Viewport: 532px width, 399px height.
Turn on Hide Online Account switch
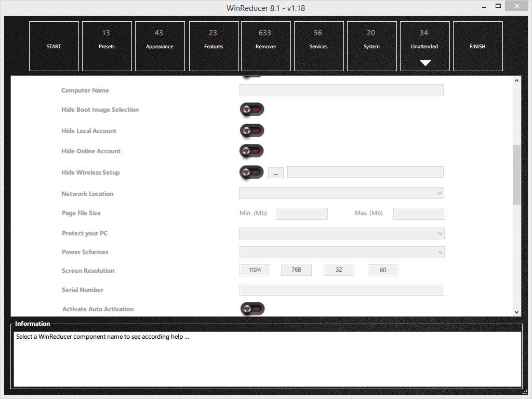(251, 151)
